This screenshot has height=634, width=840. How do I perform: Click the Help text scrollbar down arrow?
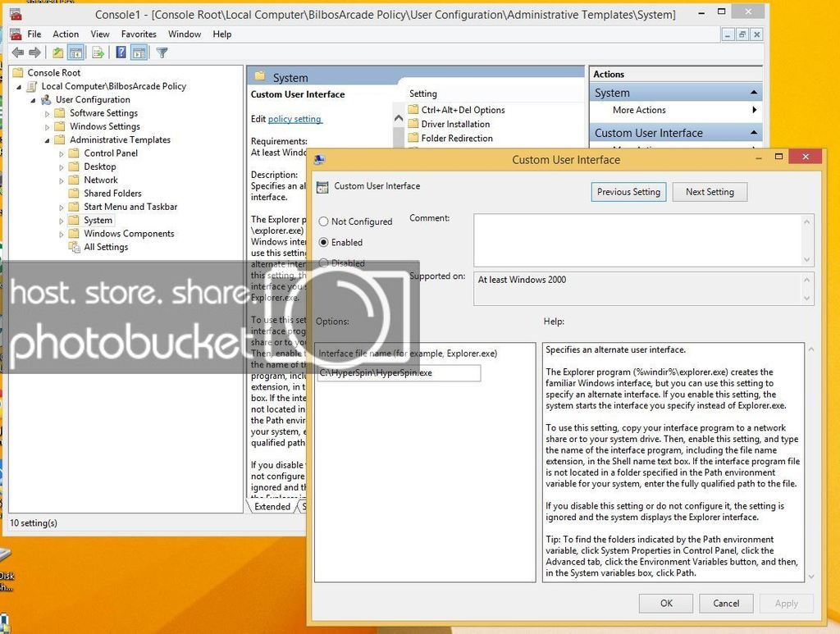pos(810,577)
